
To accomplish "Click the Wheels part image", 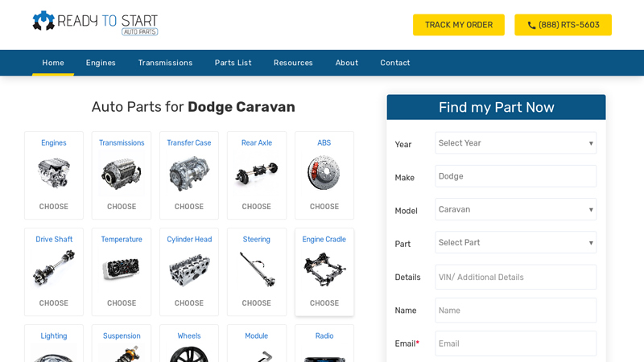I will point(189,354).
